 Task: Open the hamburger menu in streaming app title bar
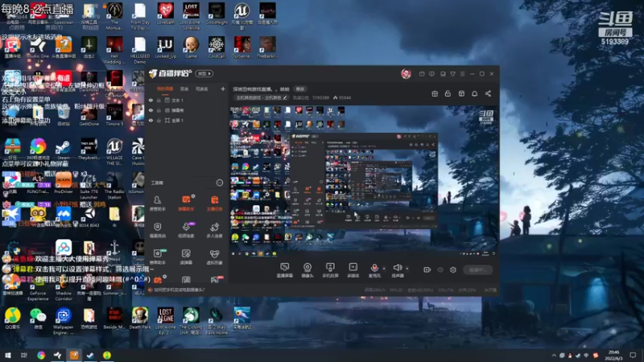462,74
